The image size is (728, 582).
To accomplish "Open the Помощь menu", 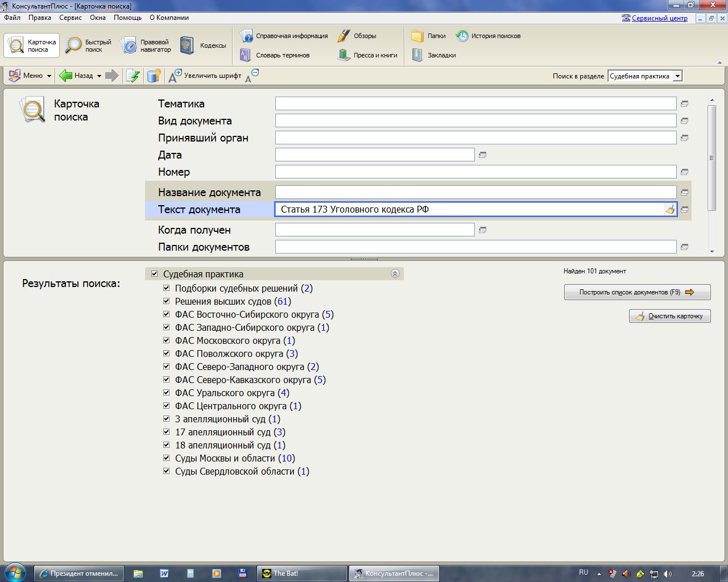I will 127,18.
